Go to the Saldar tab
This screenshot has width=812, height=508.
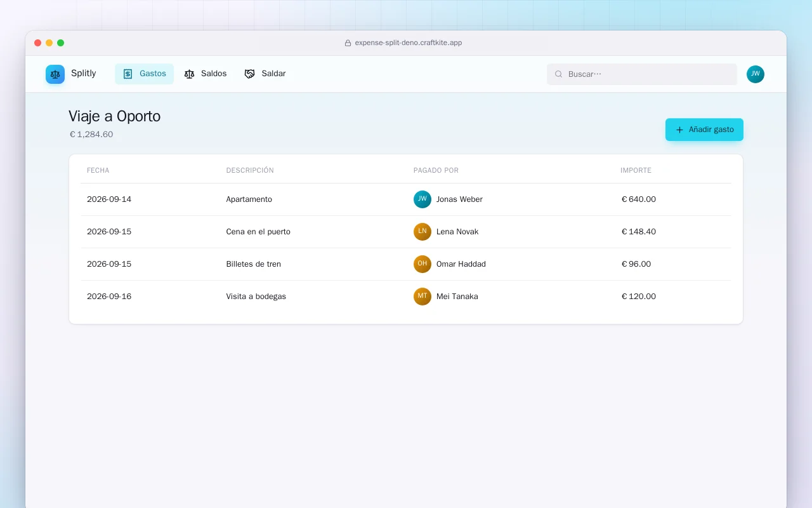(265, 74)
